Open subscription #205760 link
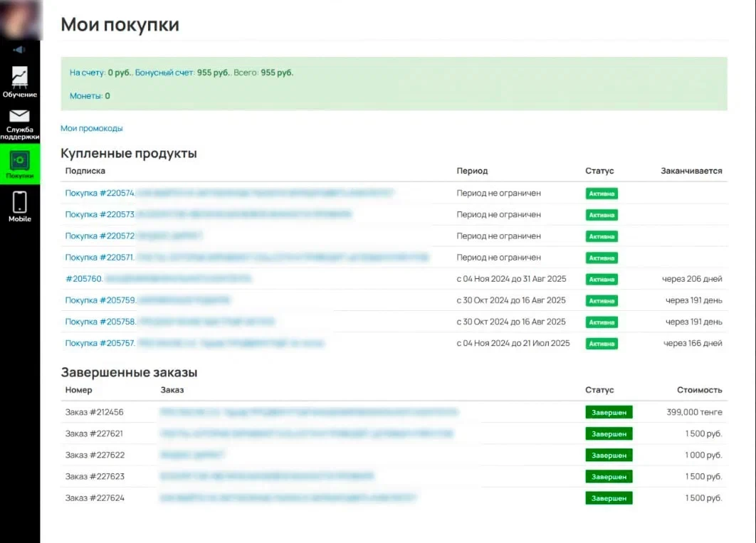 (x=84, y=278)
